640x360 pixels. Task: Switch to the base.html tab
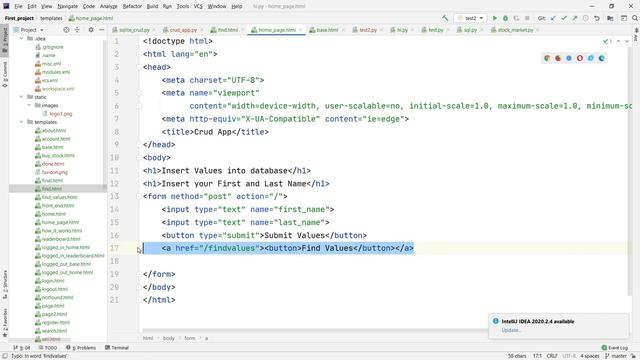coord(324,30)
